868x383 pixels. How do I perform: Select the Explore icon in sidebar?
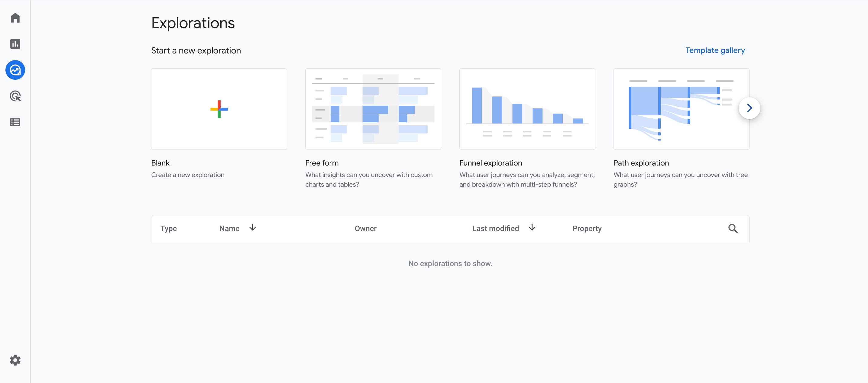coord(15,70)
